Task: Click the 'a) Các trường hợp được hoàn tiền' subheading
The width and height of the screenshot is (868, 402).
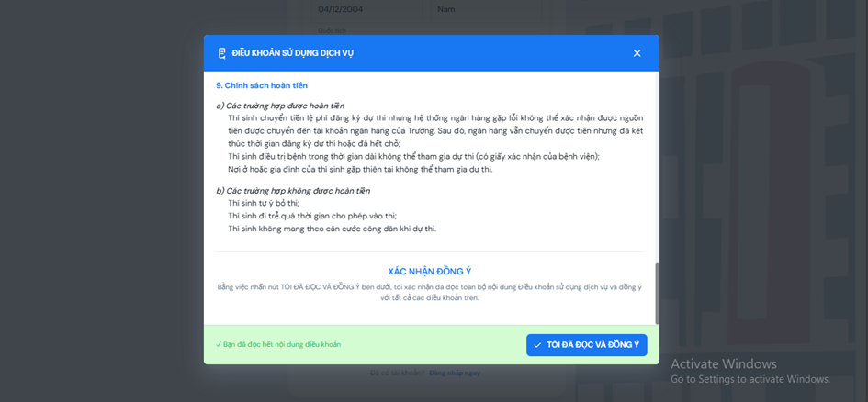Action: [x=280, y=106]
